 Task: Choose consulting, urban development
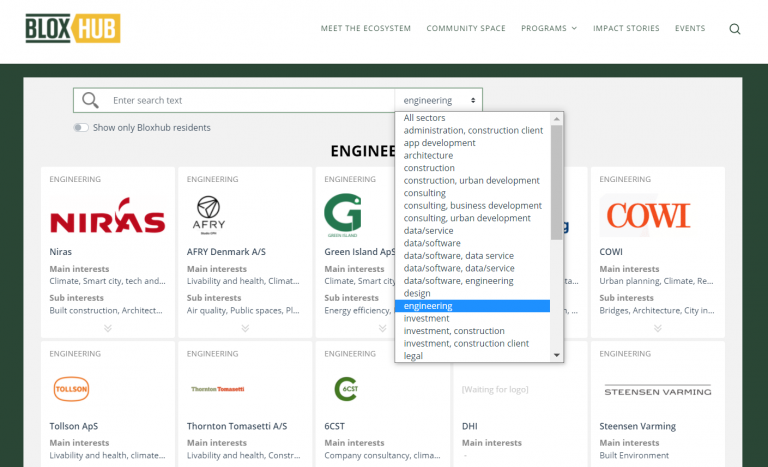click(472, 218)
